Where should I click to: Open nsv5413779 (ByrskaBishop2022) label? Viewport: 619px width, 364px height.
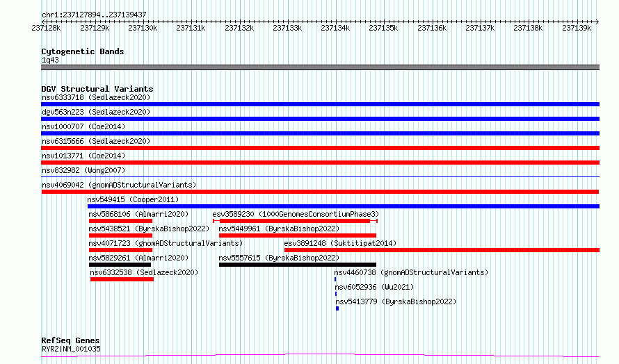(396, 301)
